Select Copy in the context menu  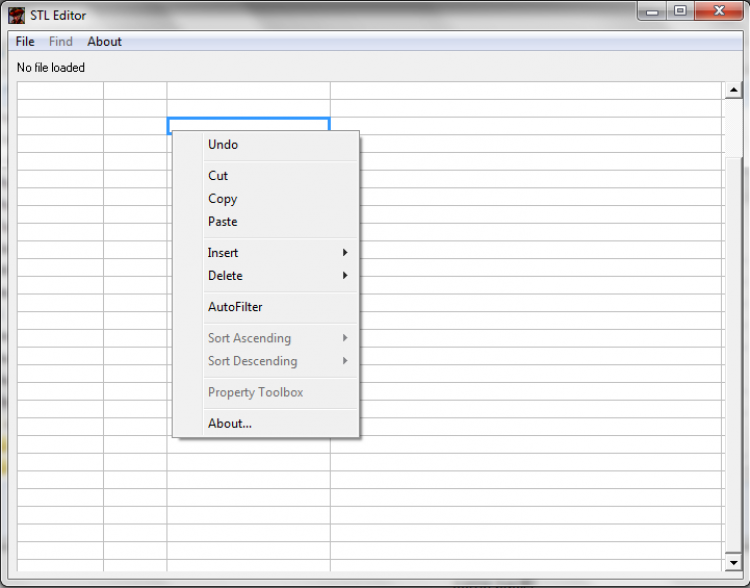click(266, 199)
